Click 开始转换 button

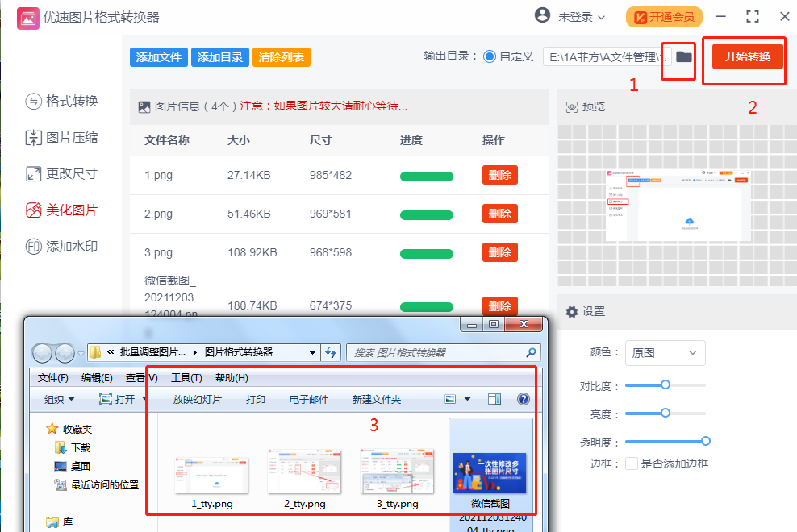[748, 56]
